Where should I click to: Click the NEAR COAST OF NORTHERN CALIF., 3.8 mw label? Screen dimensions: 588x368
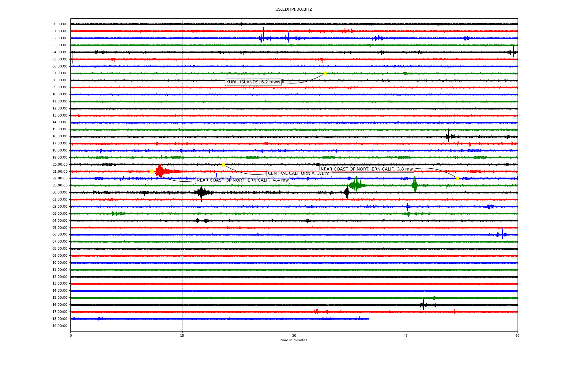[x=367, y=169]
